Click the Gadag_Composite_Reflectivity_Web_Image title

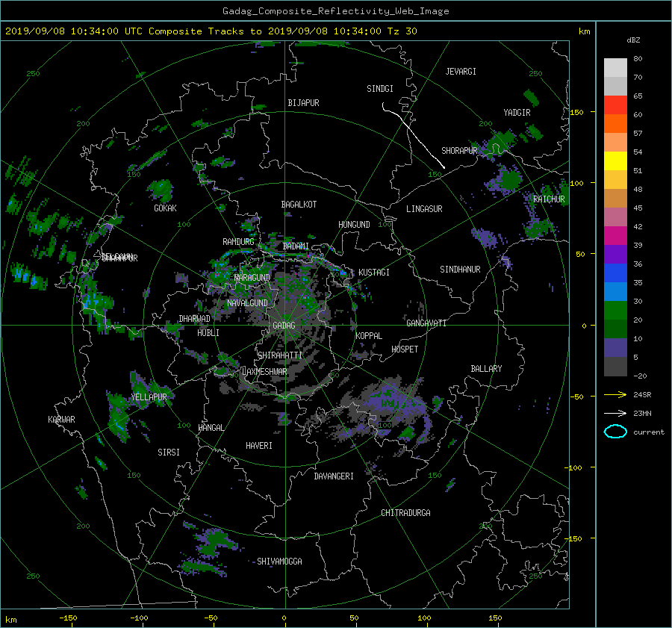tap(335, 11)
